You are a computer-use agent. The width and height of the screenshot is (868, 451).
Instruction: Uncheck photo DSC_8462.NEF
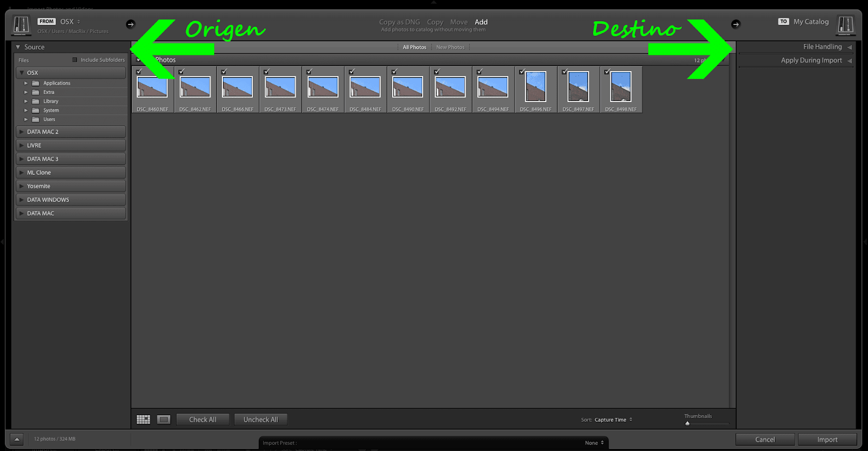(x=182, y=72)
